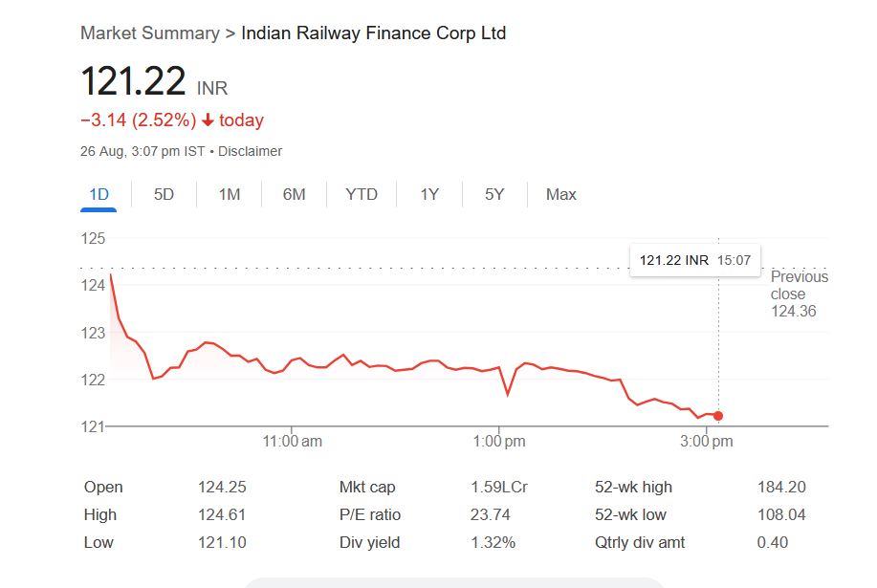
Task: Click the Div yield value 1.32%
Action: [493, 542]
